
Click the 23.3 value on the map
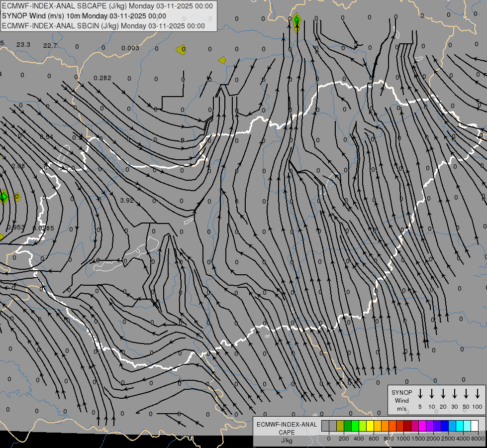[23, 45]
